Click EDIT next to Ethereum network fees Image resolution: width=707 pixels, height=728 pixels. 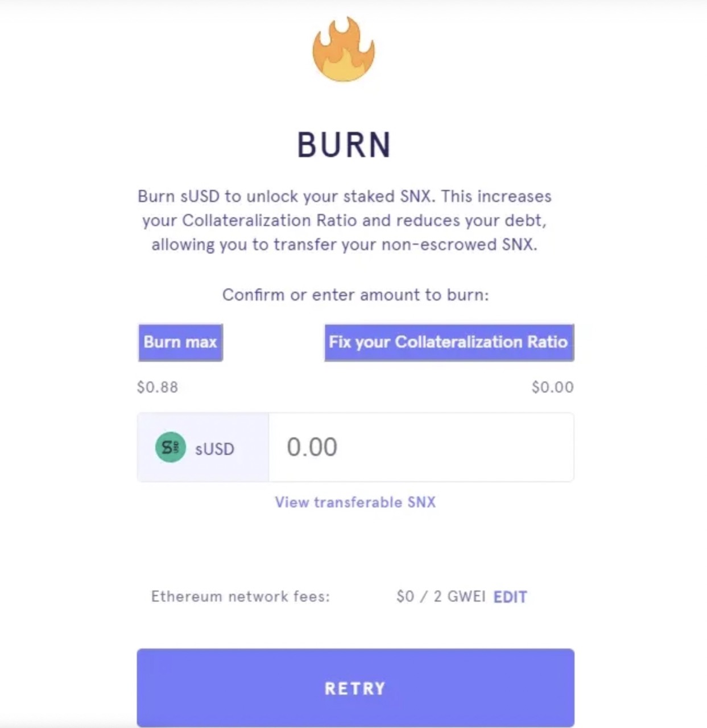(509, 597)
